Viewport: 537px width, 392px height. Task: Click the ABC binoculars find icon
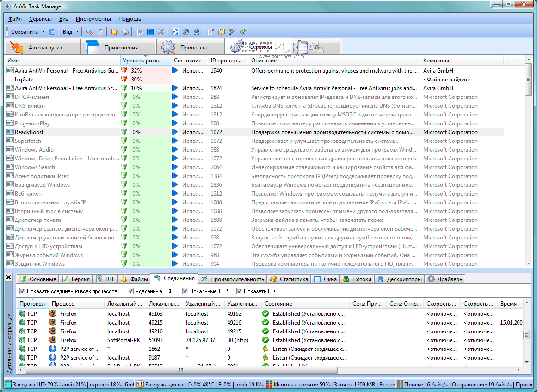232,32
